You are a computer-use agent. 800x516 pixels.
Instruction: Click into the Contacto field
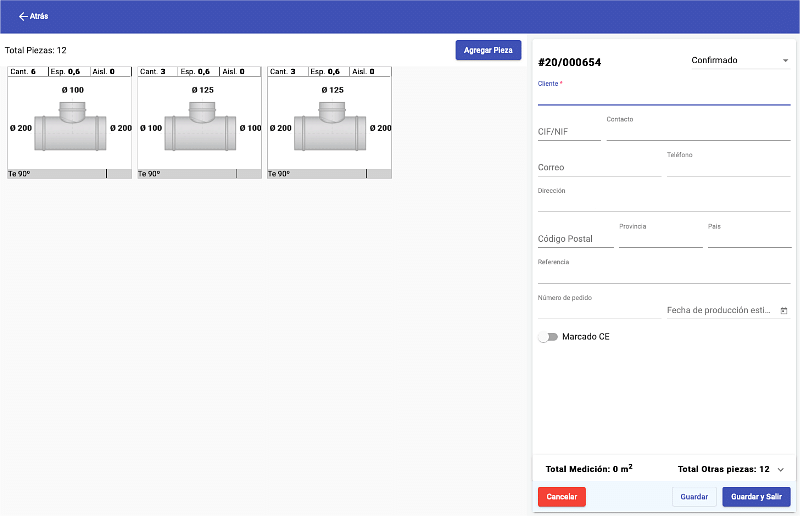[x=698, y=132]
